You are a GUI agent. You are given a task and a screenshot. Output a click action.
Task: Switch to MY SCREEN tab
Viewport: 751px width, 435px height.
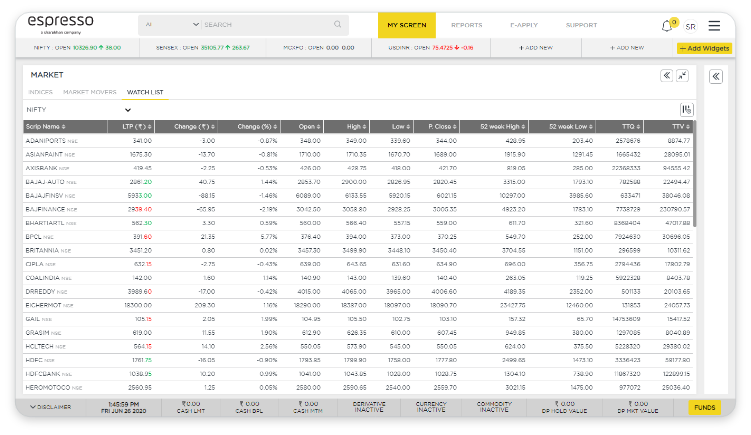[407, 25]
